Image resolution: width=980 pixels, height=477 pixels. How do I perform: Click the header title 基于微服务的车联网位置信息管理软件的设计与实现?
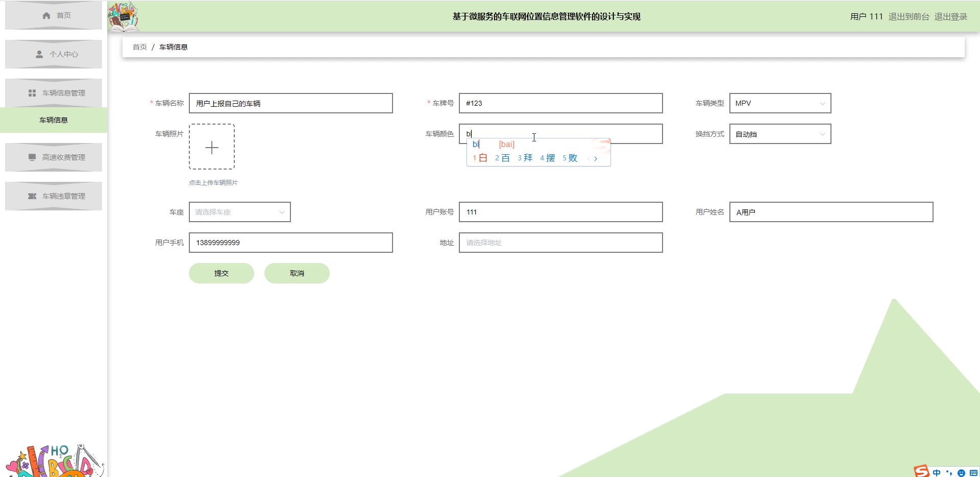point(546,16)
